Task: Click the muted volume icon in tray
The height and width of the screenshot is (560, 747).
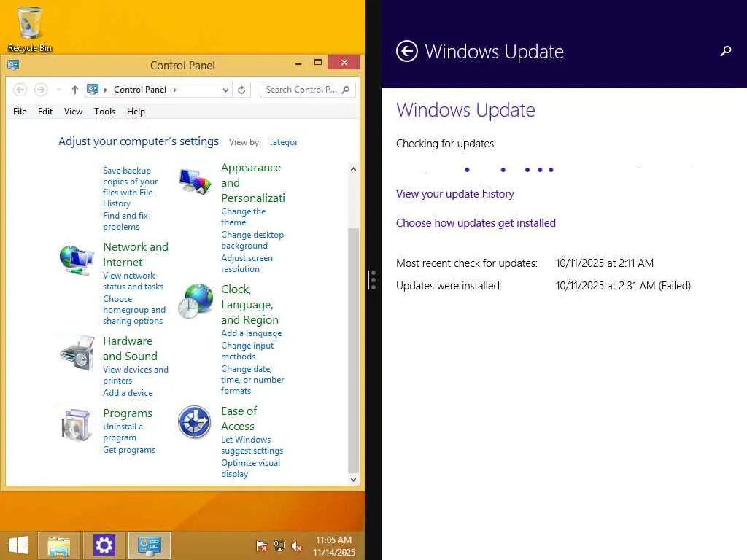Action: coord(296,546)
